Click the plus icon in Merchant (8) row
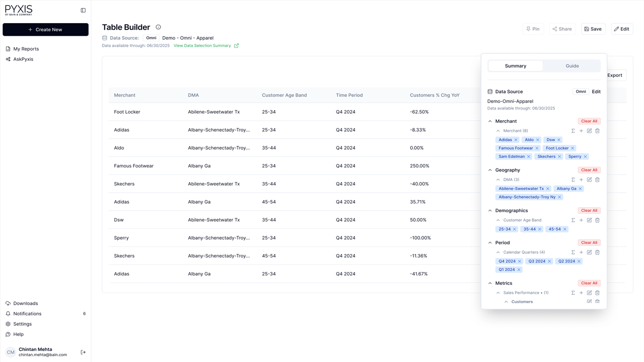Screen dimensions: 644x362 click(581, 131)
